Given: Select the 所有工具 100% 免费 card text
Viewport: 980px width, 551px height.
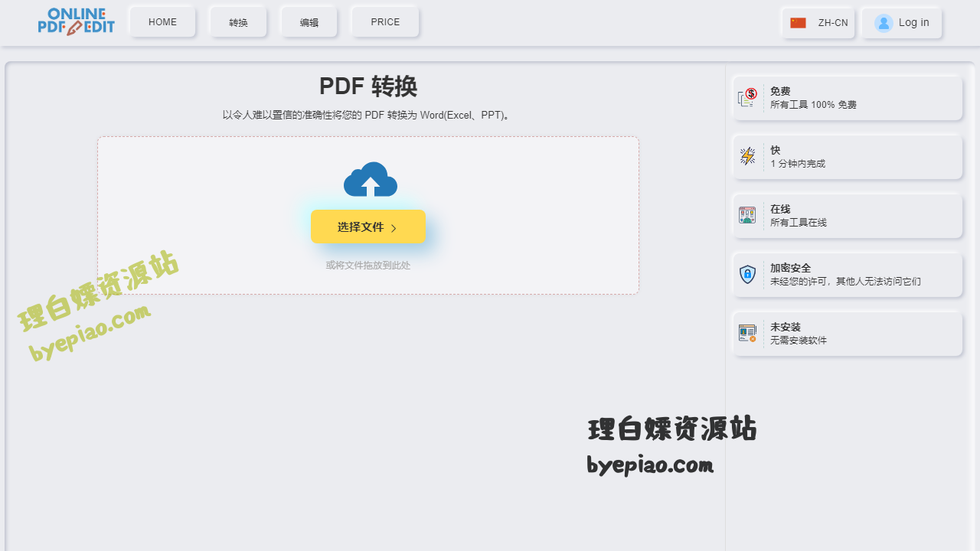Looking at the screenshot, I should tap(813, 105).
